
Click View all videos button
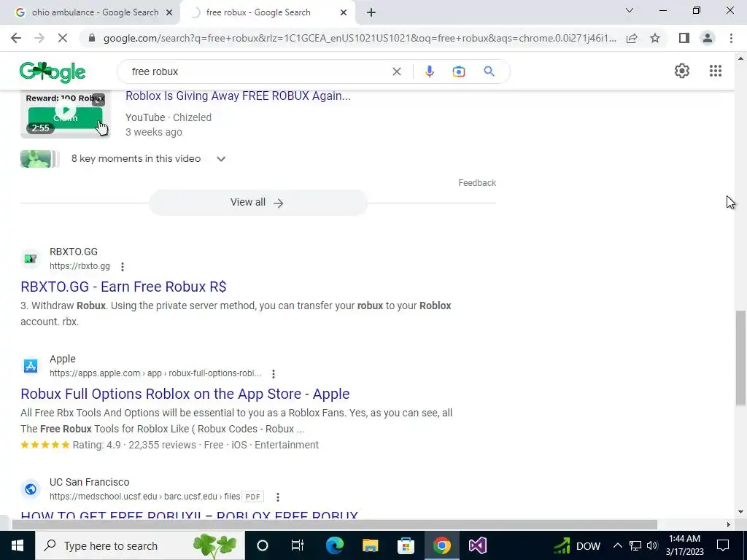click(258, 203)
